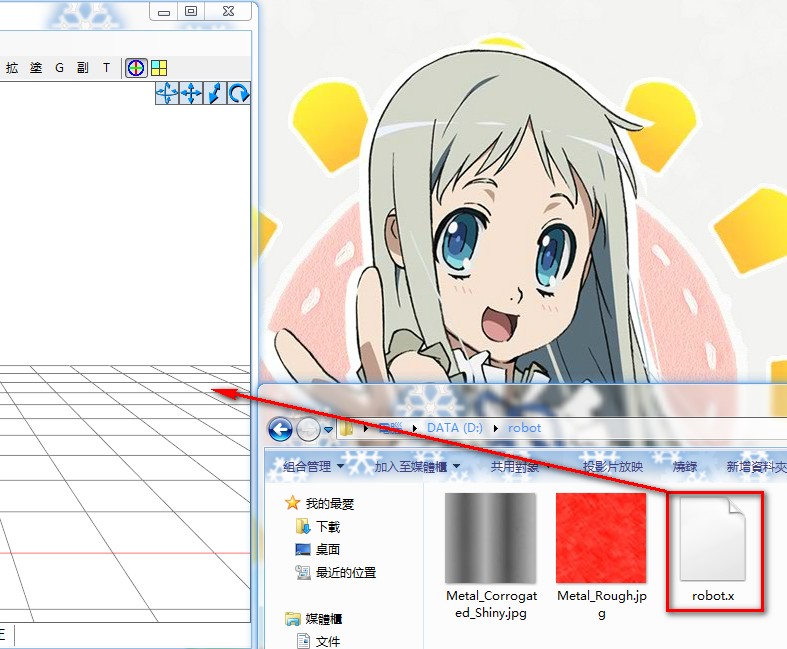The width and height of the screenshot is (787, 649).
Task: Expand the arrow before DATA (D:) breadcrumb
Action: coord(415,428)
